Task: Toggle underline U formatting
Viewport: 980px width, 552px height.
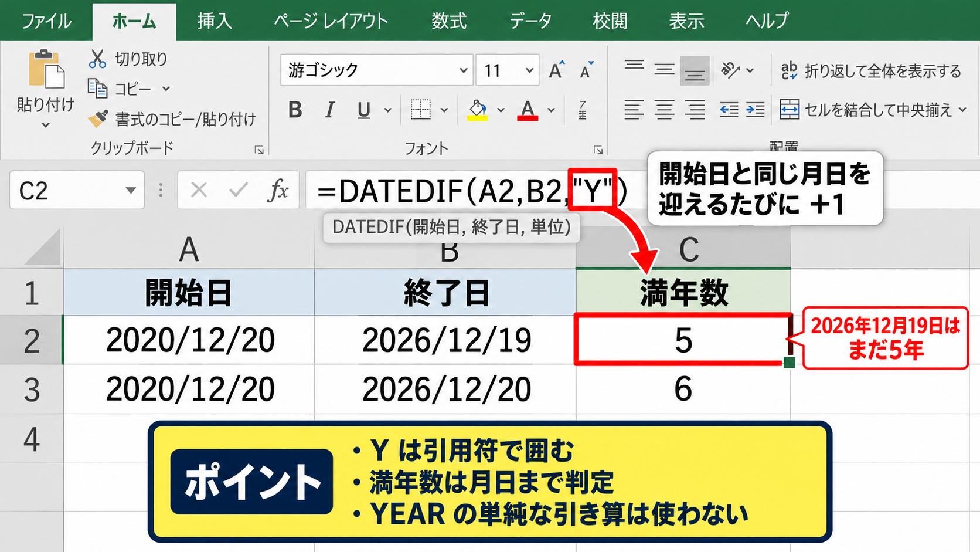Action: (x=364, y=110)
